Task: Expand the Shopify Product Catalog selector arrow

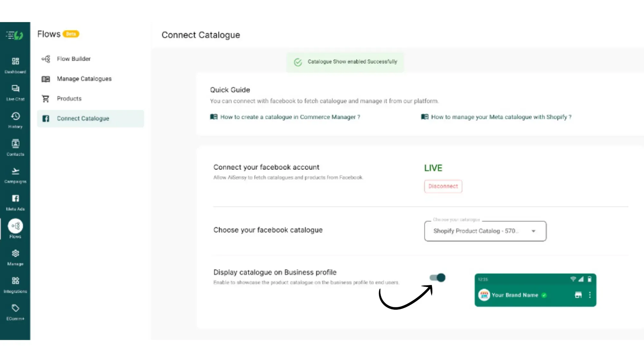Action: tap(534, 231)
